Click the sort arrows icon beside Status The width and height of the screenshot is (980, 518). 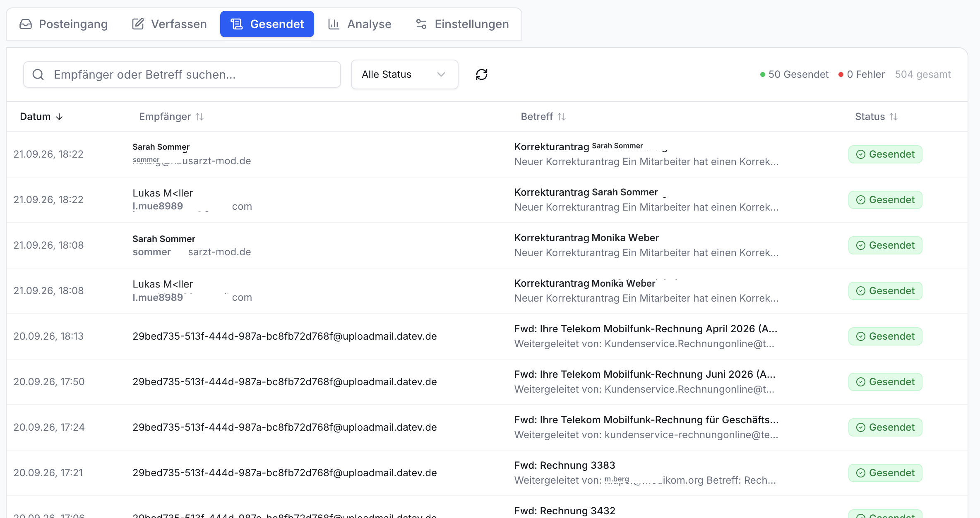[x=893, y=117]
